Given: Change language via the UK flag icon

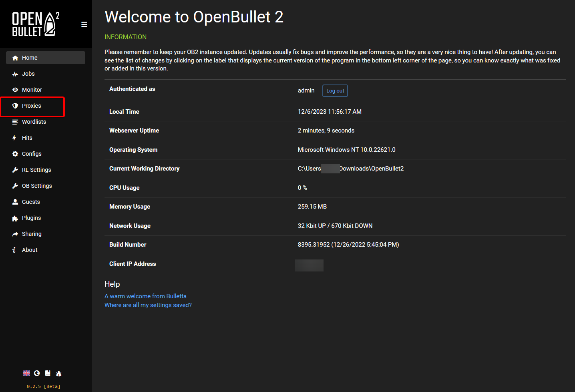Looking at the screenshot, I should point(26,373).
